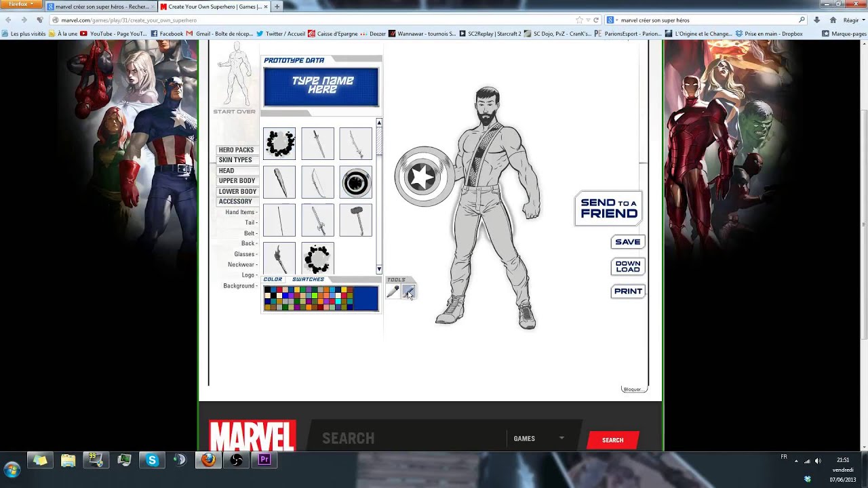
Task: Open the Gmail bookmark
Action: pyautogui.click(x=220, y=33)
